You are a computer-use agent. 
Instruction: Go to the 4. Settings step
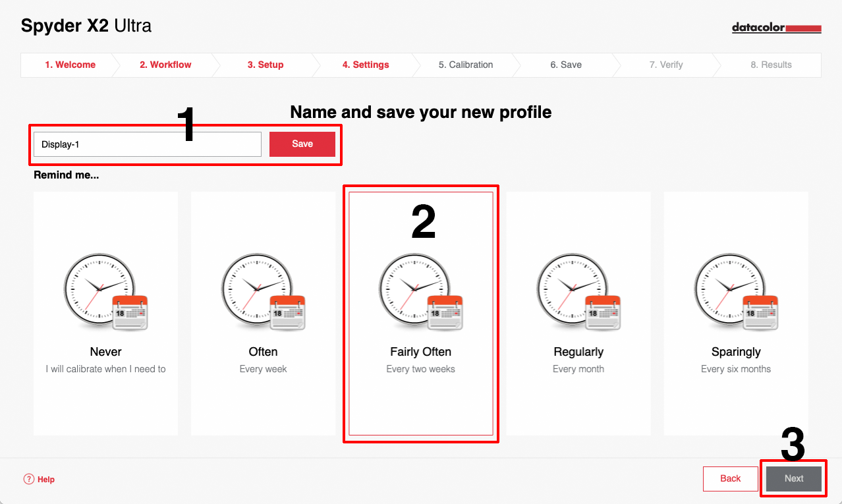click(x=366, y=65)
